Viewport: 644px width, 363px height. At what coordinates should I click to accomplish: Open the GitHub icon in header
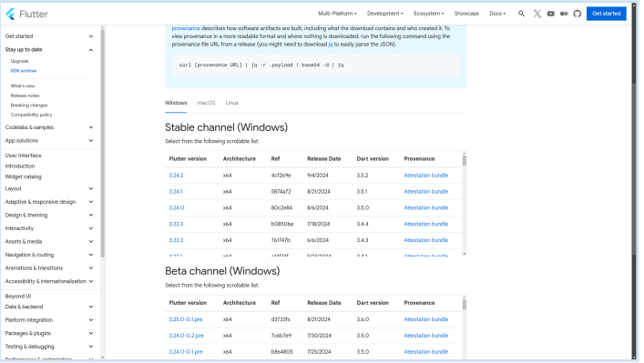(578, 14)
